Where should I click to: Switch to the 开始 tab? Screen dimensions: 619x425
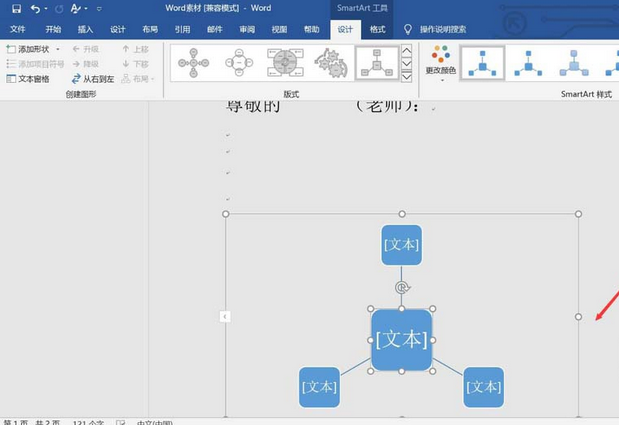point(53,29)
